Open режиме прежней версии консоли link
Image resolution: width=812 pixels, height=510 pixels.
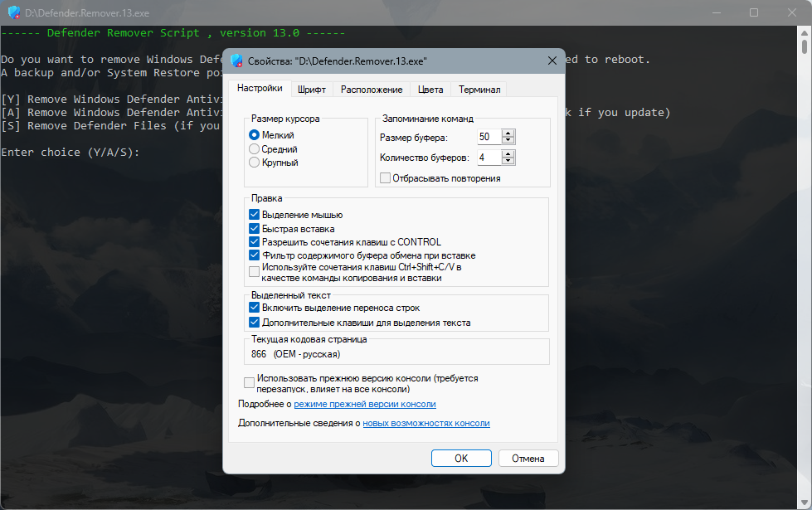coord(365,404)
